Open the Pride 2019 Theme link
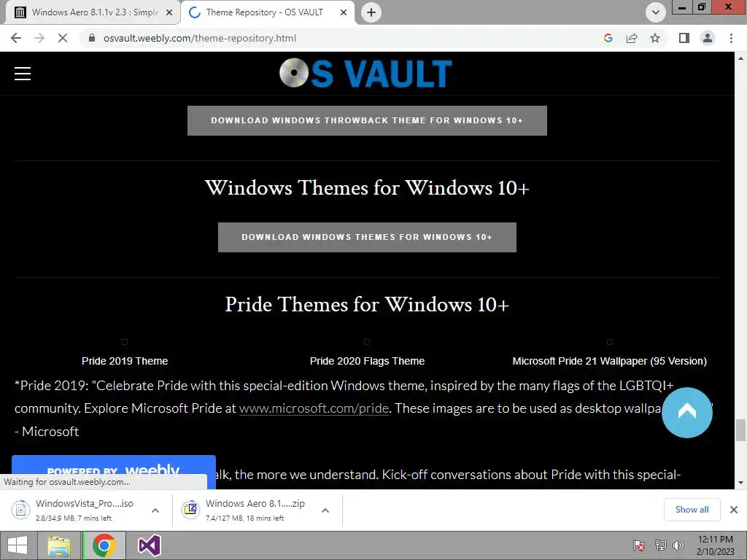Screen dimensions: 747x560 [125, 361]
